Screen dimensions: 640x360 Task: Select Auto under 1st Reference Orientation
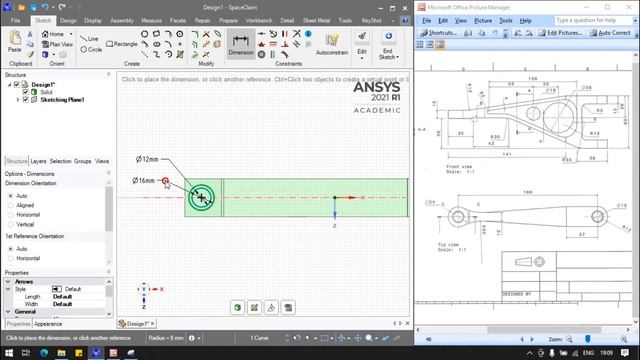(11, 249)
